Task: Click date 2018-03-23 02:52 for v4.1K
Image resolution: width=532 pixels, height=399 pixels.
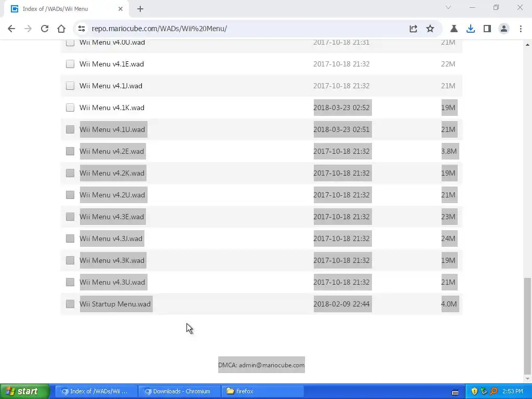Action: pyautogui.click(x=342, y=108)
